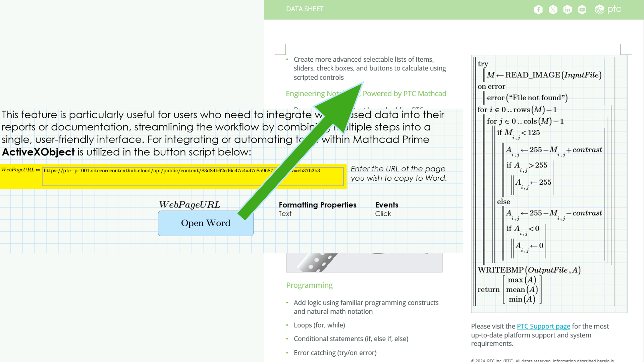Click the PTC YouTube icon
The height and width of the screenshot is (362, 644).
(x=582, y=9)
